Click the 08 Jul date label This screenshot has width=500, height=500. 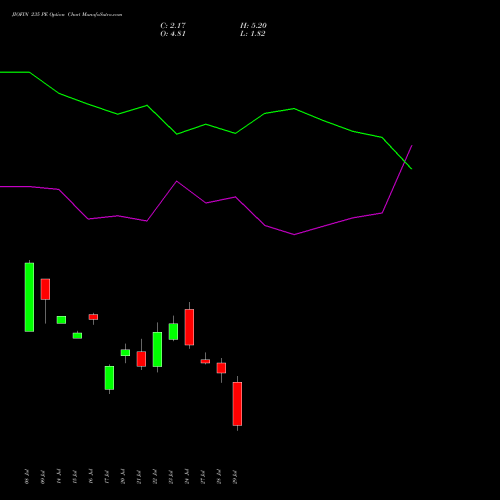point(27,477)
